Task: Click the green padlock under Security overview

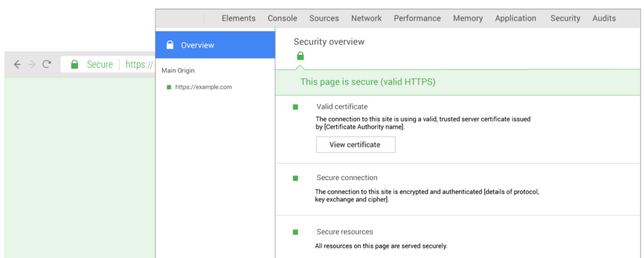Action: point(300,56)
